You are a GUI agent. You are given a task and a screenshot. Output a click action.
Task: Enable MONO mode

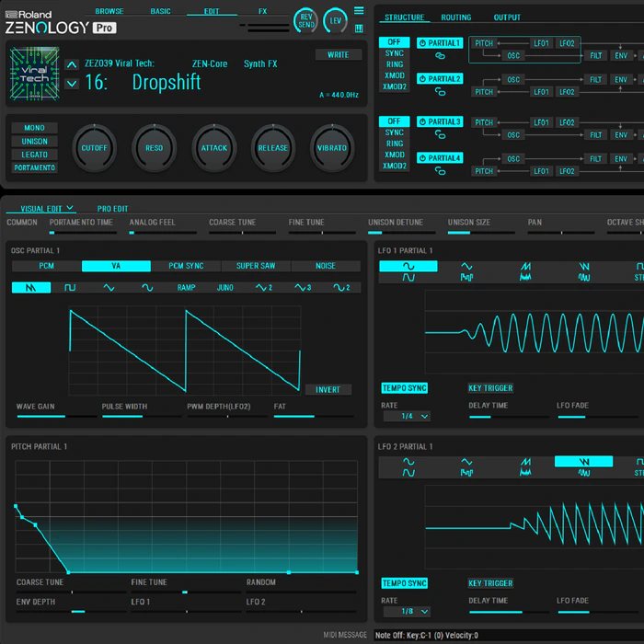coord(35,128)
